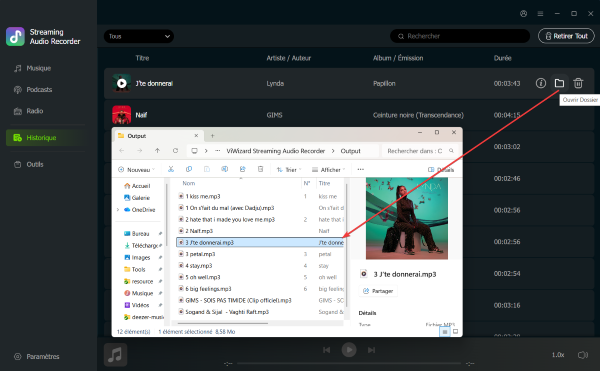The height and width of the screenshot is (371, 600).
Task: Go forward in Explorer navigation
Action: tap(140, 151)
